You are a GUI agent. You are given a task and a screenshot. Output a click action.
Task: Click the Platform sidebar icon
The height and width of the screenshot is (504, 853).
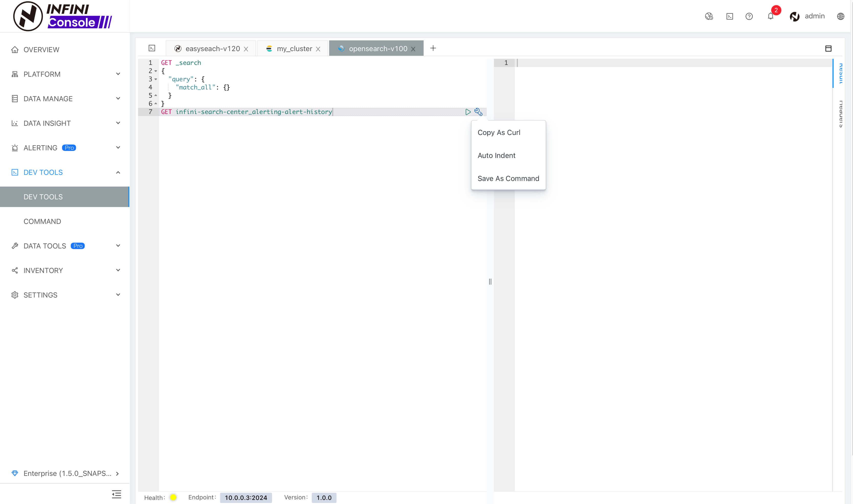click(x=15, y=74)
